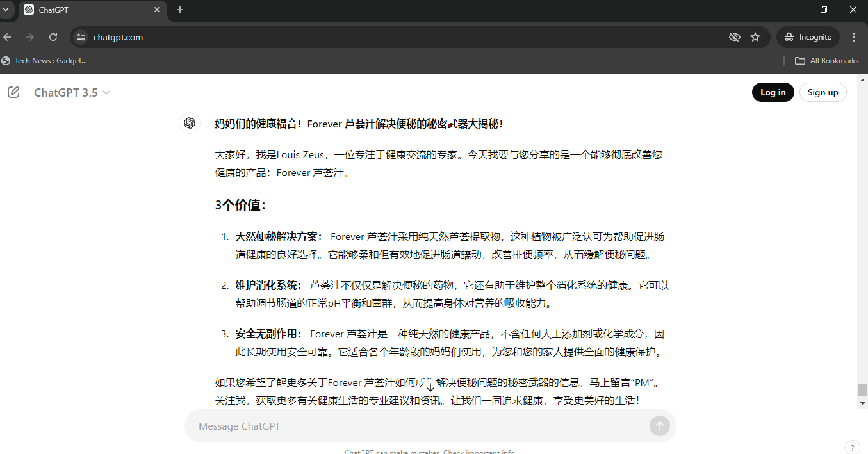Click the bold title starting '妈妈们的健康福音'
Image resolution: width=868 pixels, height=454 pixels.
pyautogui.click(x=359, y=124)
